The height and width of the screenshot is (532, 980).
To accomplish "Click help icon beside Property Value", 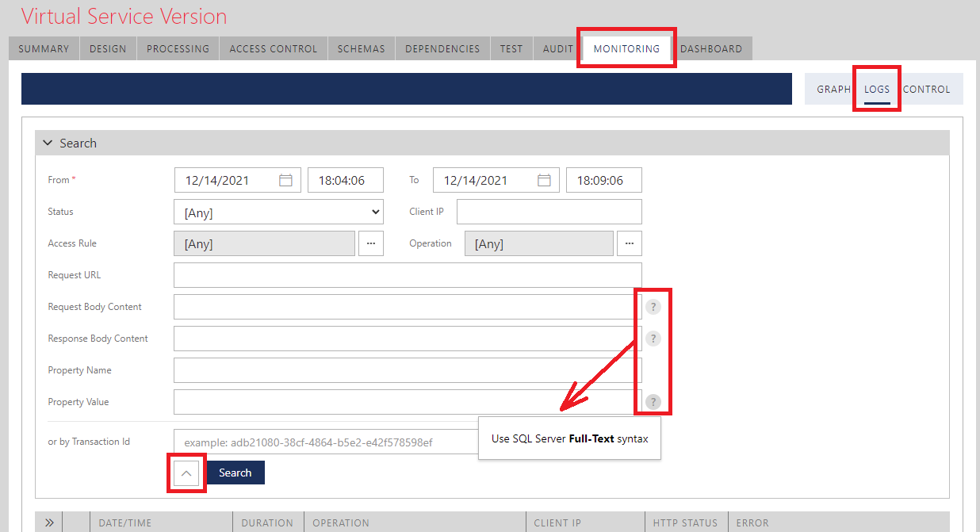I will 653,402.
